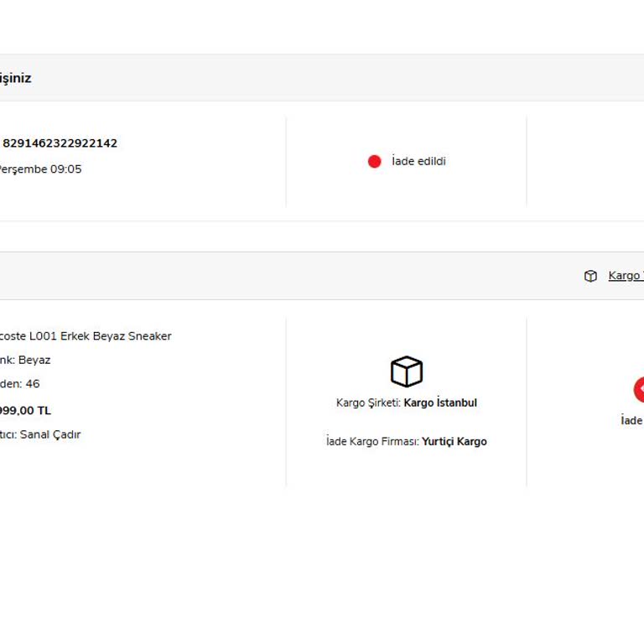Click the İade edildi status text

pos(418,161)
